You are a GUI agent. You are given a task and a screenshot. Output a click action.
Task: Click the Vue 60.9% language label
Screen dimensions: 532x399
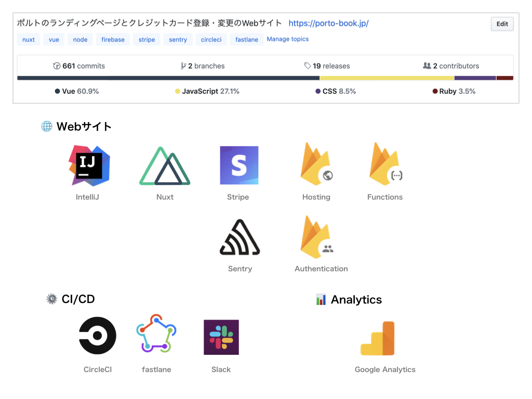point(77,91)
